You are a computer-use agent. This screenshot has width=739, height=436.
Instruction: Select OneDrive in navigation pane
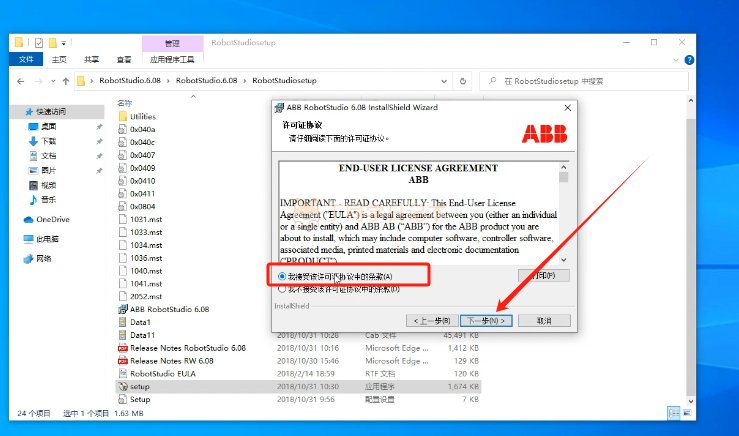[x=53, y=220]
